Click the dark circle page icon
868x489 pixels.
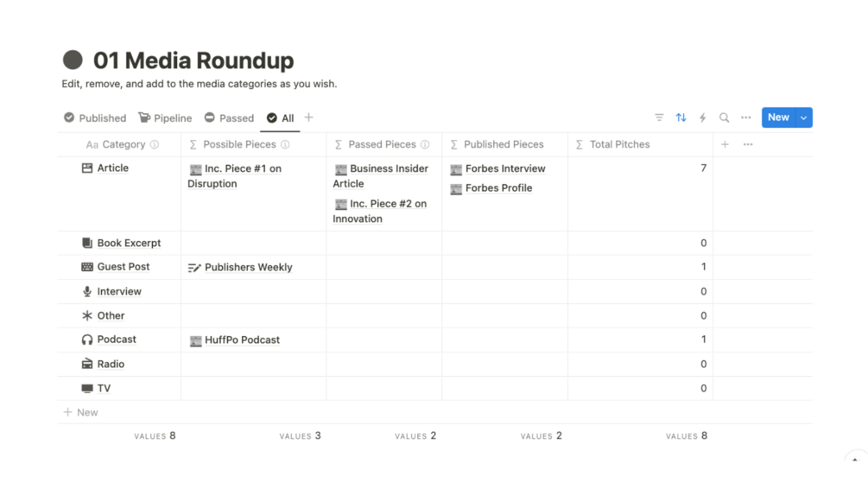(73, 60)
